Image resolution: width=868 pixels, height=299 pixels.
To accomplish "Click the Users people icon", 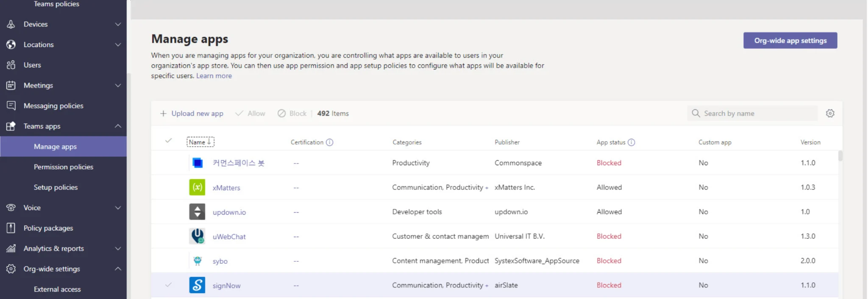I will 11,65.
